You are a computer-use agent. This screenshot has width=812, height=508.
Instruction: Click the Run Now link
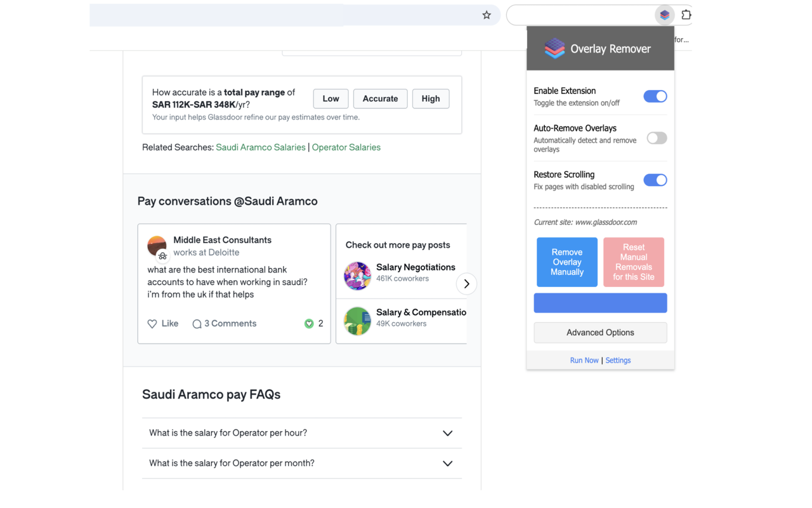[584, 361]
